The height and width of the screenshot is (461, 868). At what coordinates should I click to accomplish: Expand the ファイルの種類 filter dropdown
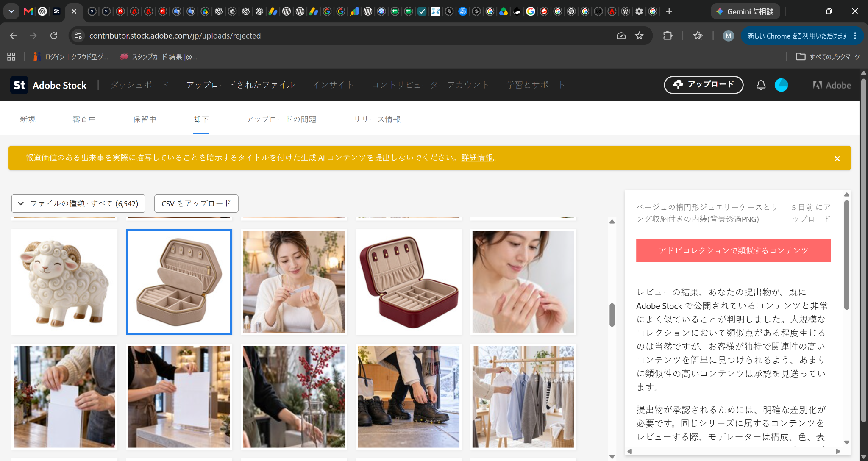pyautogui.click(x=78, y=203)
